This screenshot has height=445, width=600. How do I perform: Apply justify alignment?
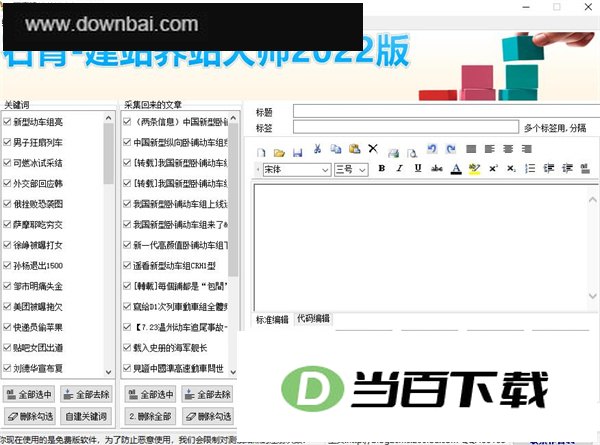click(x=471, y=149)
